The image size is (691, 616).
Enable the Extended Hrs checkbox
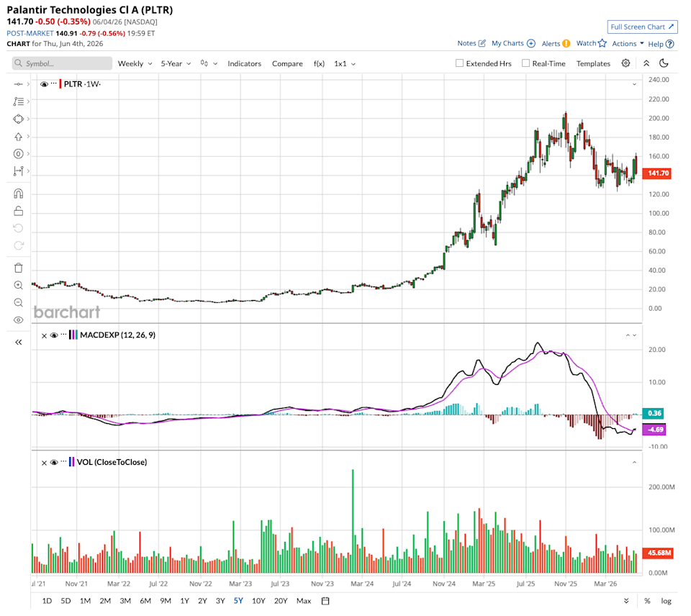(x=459, y=63)
